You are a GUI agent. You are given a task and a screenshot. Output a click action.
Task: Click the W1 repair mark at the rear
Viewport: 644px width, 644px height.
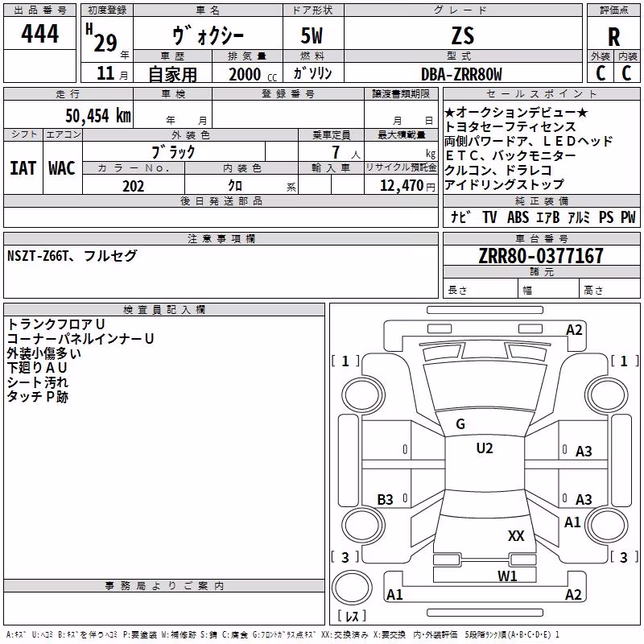coord(507,576)
